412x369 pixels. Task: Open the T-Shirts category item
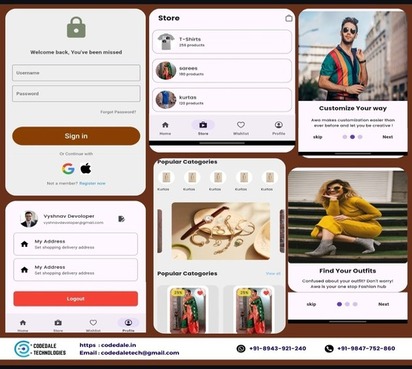222,42
